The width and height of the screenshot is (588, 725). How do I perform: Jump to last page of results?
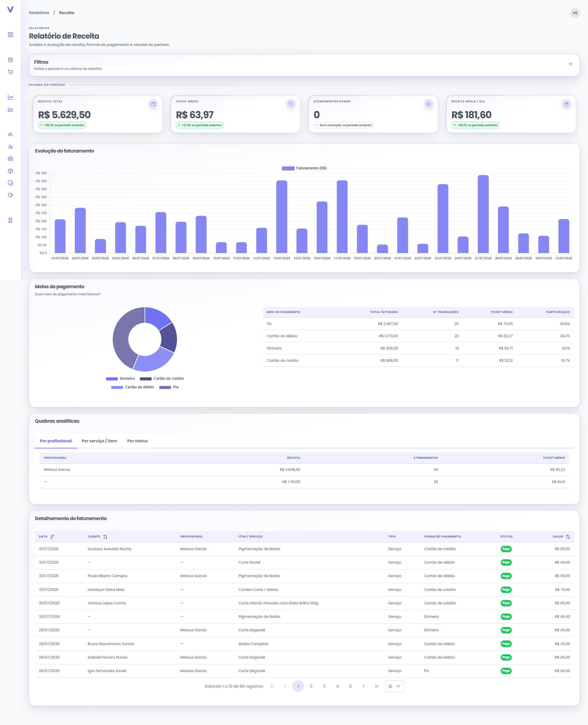tap(377, 686)
